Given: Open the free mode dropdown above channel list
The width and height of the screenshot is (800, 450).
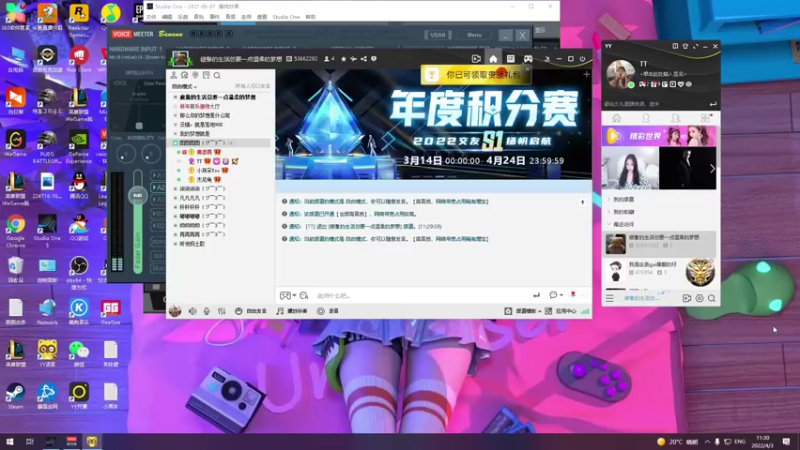Looking at the screenshot, I should point(184,86).
